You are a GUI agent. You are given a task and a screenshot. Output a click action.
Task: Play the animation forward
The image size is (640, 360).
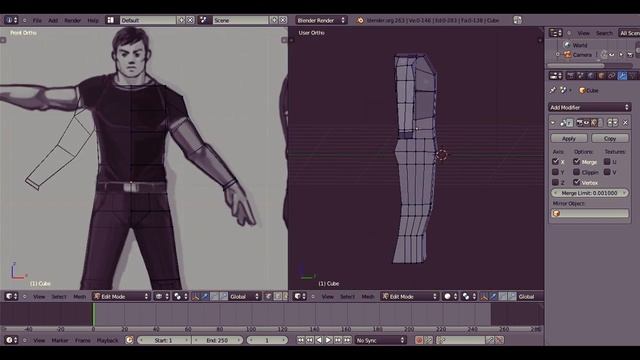[x=328, y=340]
